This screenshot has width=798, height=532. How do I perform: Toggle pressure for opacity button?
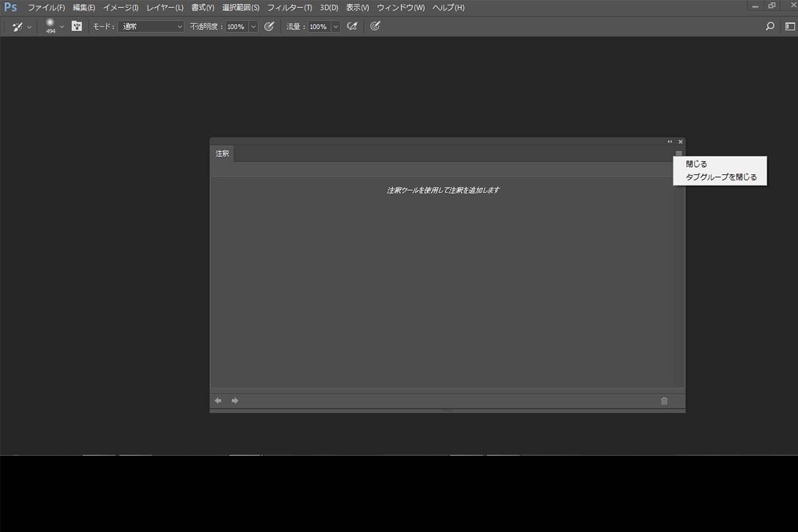269,27
